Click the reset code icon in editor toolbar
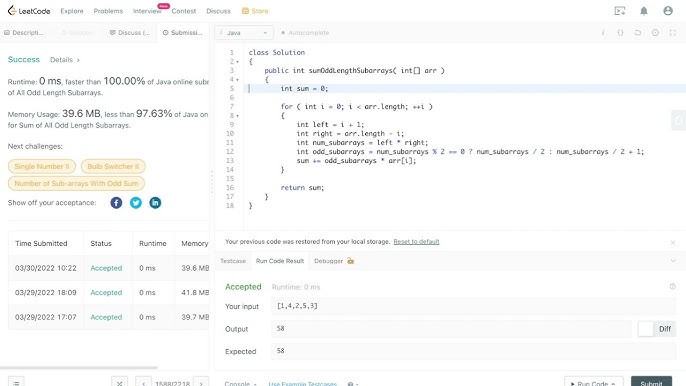The width and height of the screenshot is (686, 386). point(638,33)
